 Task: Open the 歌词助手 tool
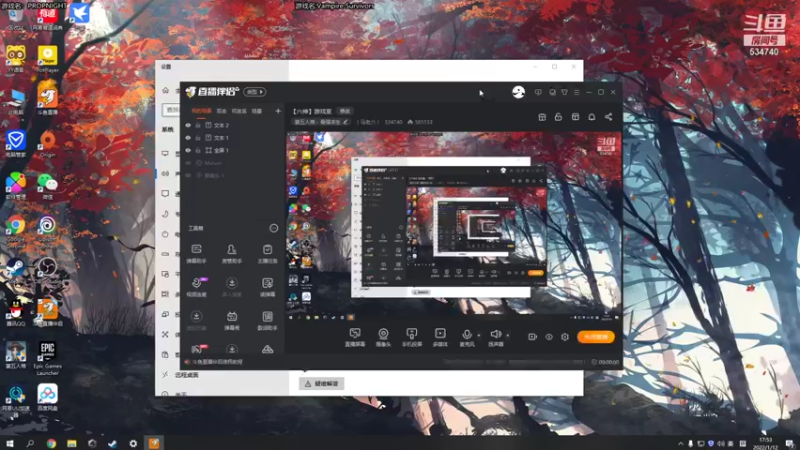(x=267, y=321)
